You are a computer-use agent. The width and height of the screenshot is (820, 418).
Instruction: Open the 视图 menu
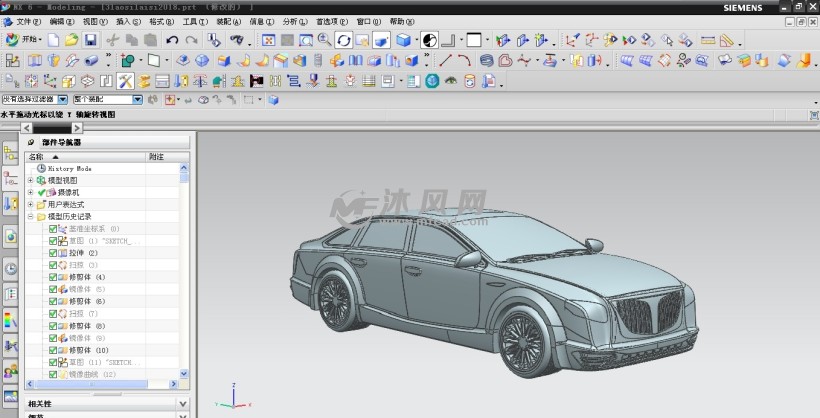(95, 21)
